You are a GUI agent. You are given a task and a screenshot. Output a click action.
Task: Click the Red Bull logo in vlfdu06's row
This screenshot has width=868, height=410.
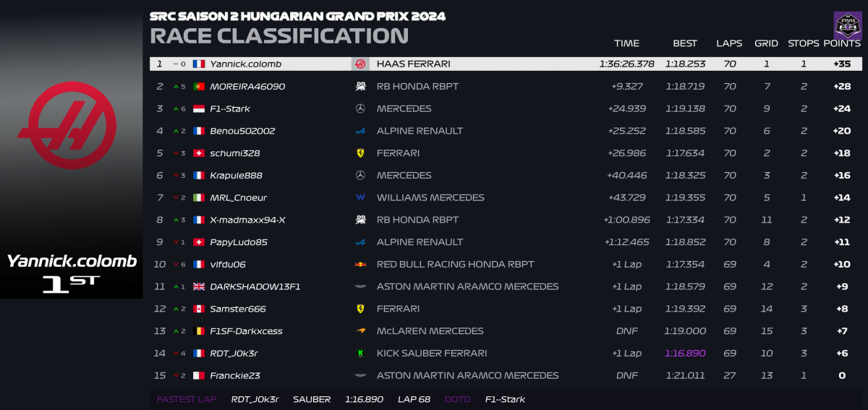point(360,265)
